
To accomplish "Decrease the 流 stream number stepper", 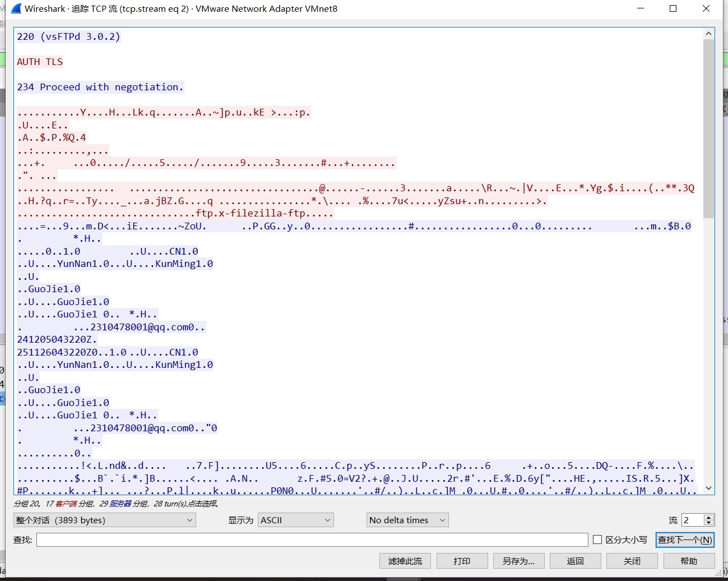I will 709,523.
